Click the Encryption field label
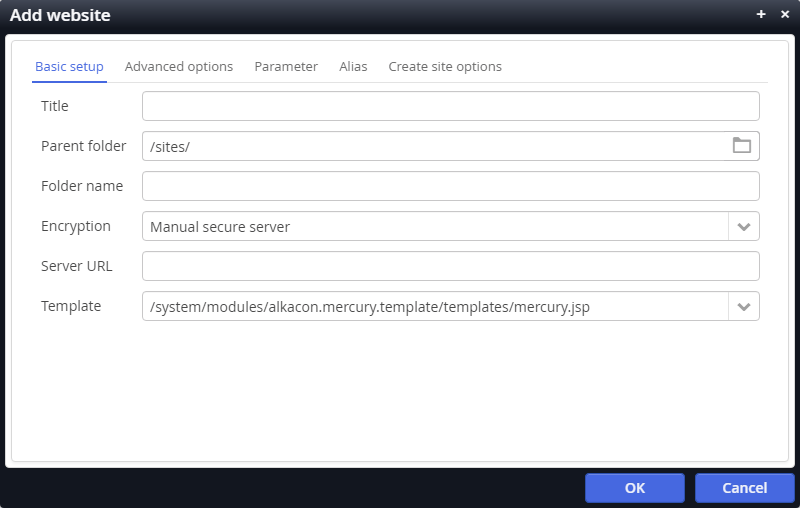The height and width of the screenshot is (508, 800). point(76,226)
